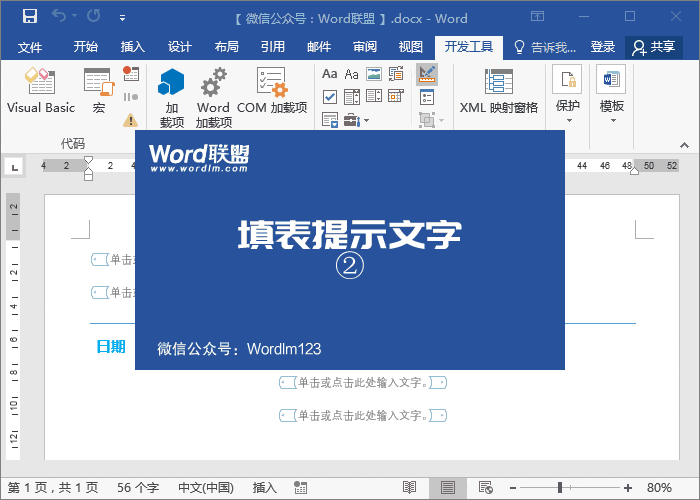
Task: Click the 告诉我 (Tell me) search box
Action: coord(546,46)
